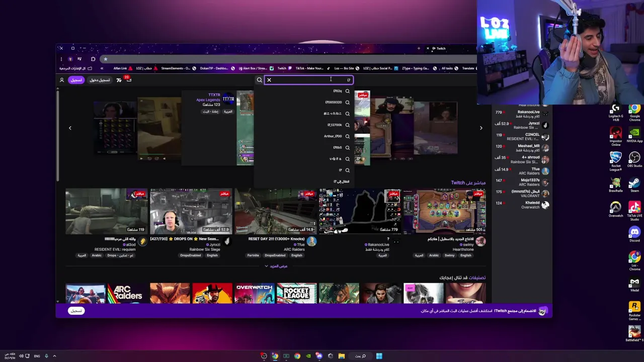
Task: Click the log-in button in Twitch header
Action: (100, 80)
